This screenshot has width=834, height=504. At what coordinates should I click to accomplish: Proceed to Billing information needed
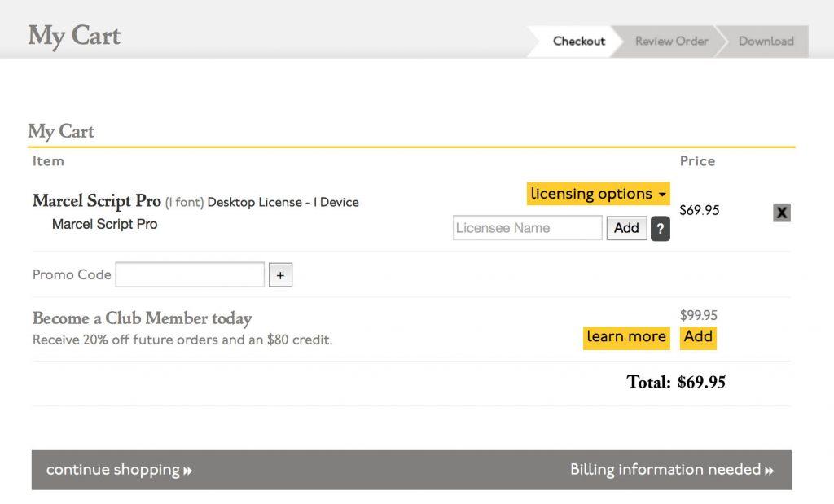point(672,470)
